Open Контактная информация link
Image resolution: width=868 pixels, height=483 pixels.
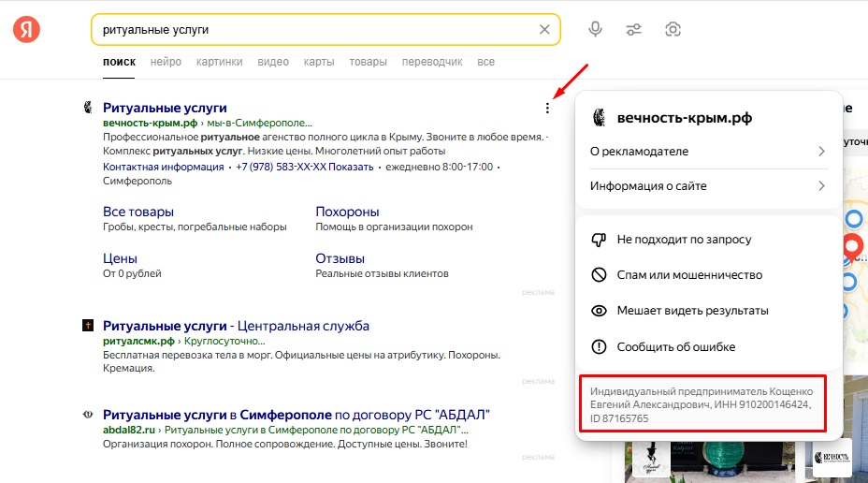pyautogui.click(x=164, y=167)
